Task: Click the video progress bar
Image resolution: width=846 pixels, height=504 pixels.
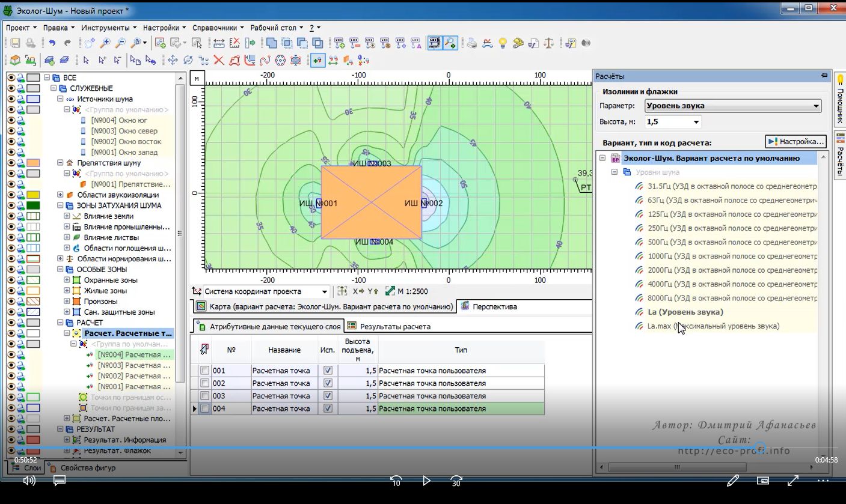Action: [x=423, y=448]
